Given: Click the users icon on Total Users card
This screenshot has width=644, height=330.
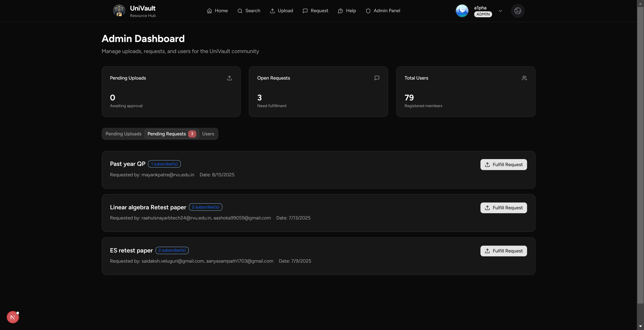Looking at the screenshot, I should click(x=524, y=78).
